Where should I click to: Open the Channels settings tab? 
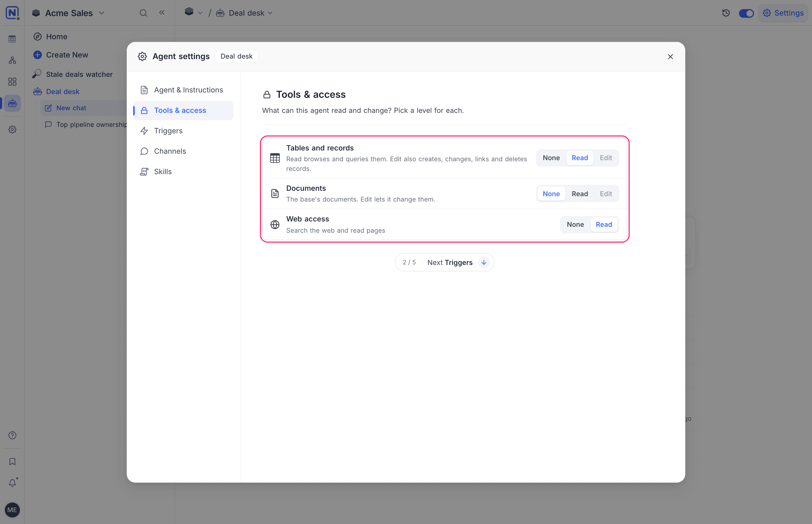183,151
